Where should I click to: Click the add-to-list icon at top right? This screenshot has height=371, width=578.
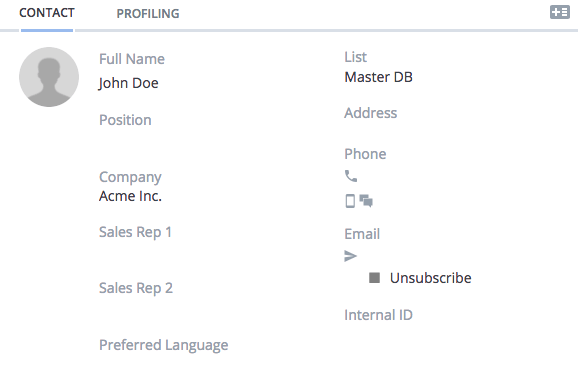560,12
